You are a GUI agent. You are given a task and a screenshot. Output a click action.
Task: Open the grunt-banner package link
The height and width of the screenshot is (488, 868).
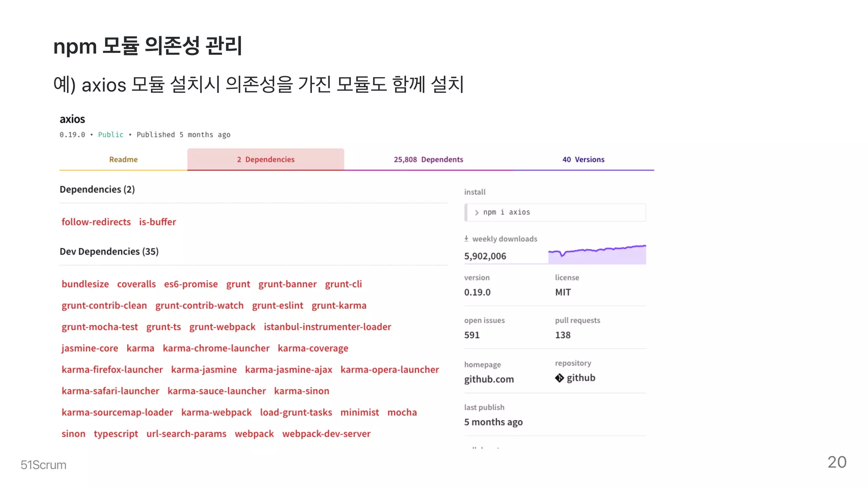(288, 284)
